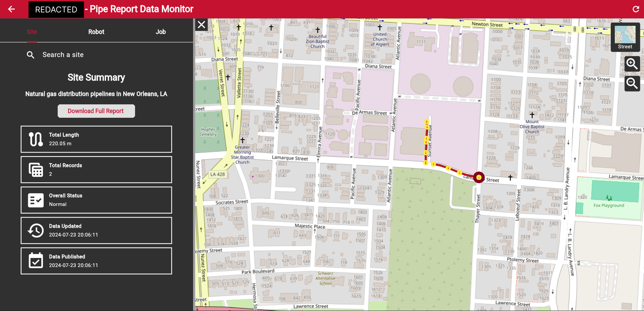The width and height of the screenshot is (644, 311).
Task: Download Full Report
Action: (x=96, y=111)
